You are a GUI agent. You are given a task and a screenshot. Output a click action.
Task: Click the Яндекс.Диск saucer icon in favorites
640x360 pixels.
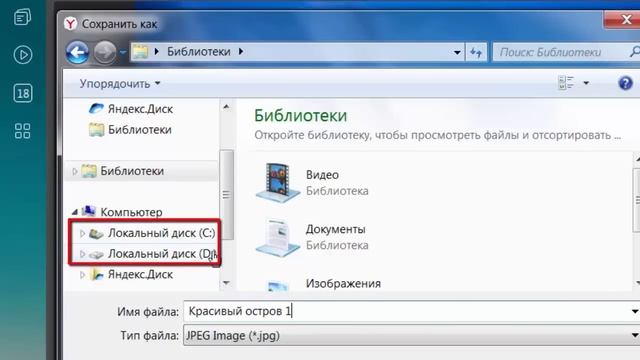pos(96,109)
